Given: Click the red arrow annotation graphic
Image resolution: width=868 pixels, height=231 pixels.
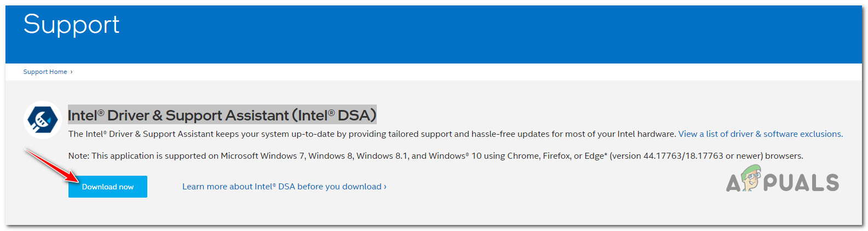Looking at the screenshot, I should (50, 165).
